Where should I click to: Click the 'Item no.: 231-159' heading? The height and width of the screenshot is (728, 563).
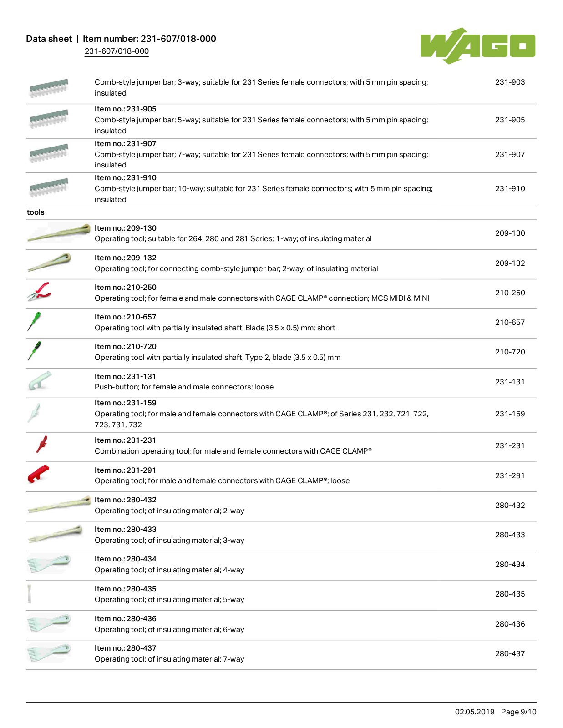pyautogui.click(x=126, y=403)
